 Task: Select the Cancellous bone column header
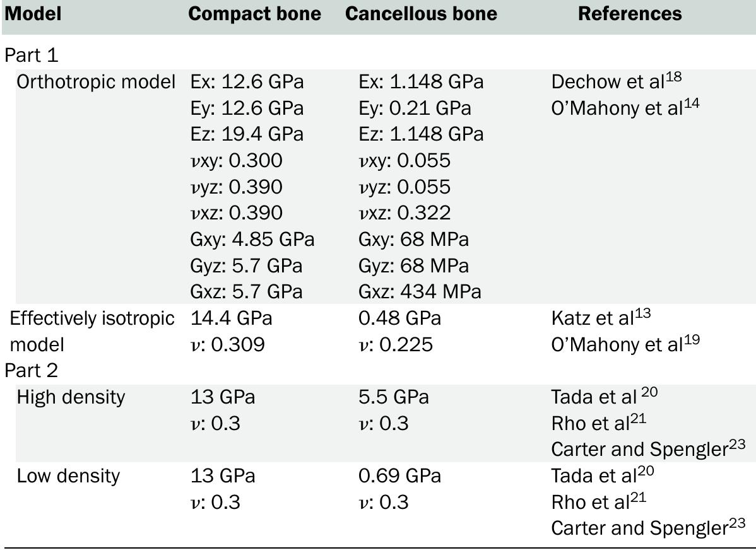[x=421, y=14]
